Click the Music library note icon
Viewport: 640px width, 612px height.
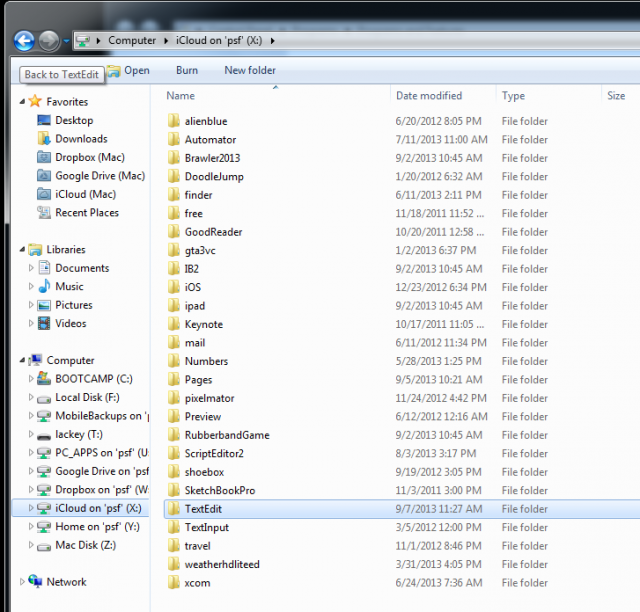[x=44, y=286]
